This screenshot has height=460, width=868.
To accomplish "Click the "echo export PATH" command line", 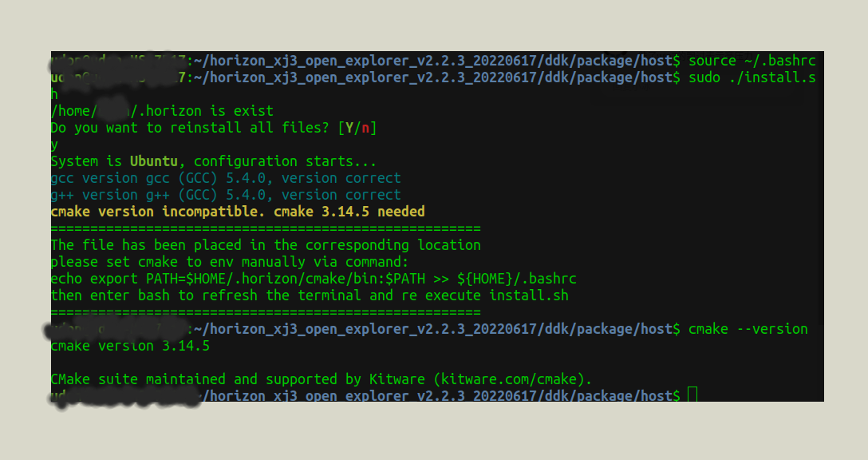I will click(x=313, y=279).
